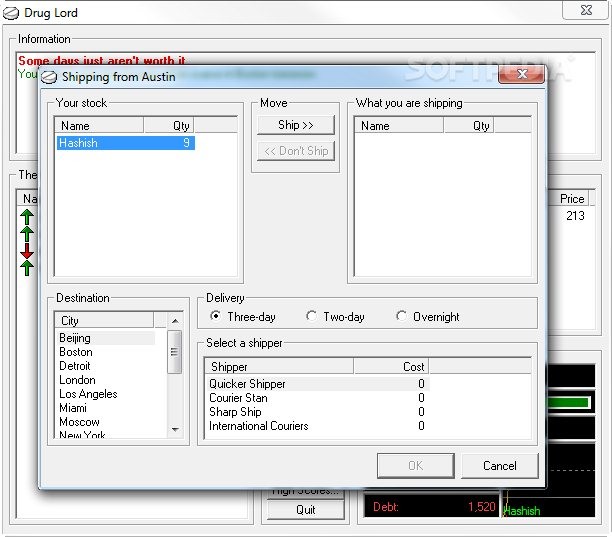
Task: Click Quit in the Drug Lord window
Action: tap(306, 510)
